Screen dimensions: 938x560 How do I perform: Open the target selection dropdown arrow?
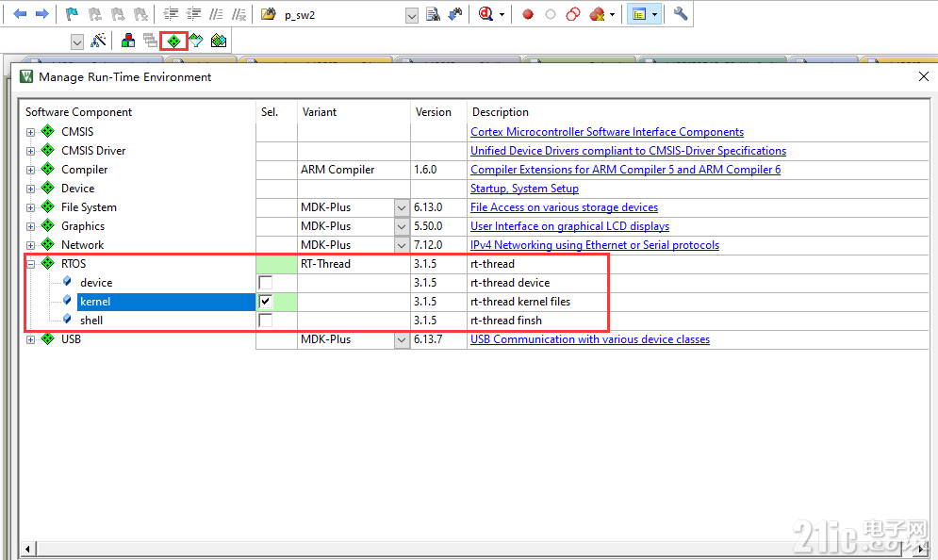77,41
